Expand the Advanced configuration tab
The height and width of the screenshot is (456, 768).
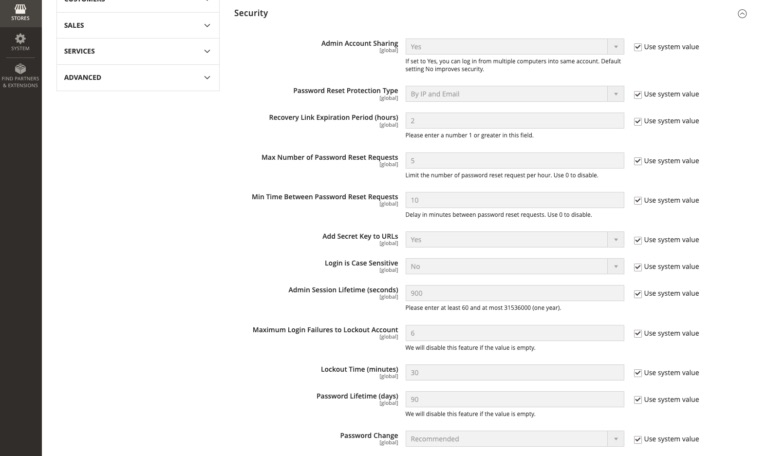(x=137, y=77)
